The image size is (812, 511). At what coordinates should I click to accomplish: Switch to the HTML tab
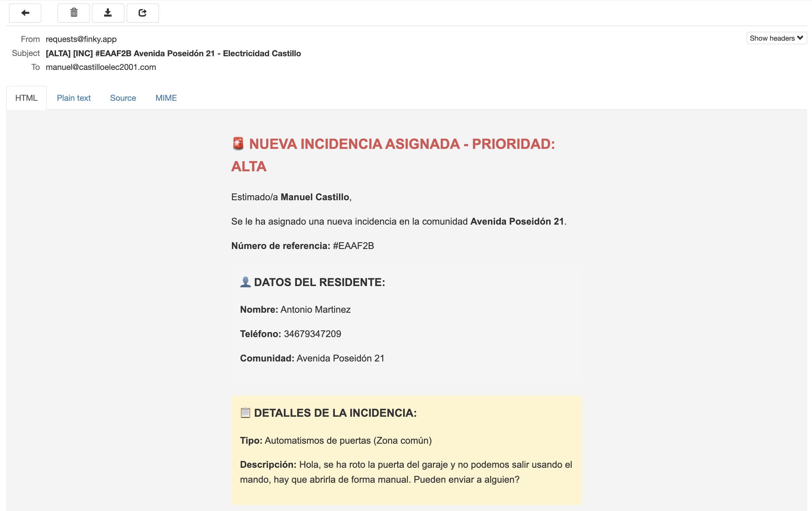pos(26,98)
